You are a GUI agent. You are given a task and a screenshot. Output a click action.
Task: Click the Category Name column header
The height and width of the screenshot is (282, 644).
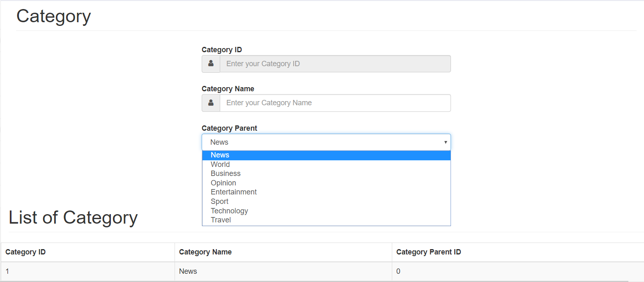(x=205, y=252)
